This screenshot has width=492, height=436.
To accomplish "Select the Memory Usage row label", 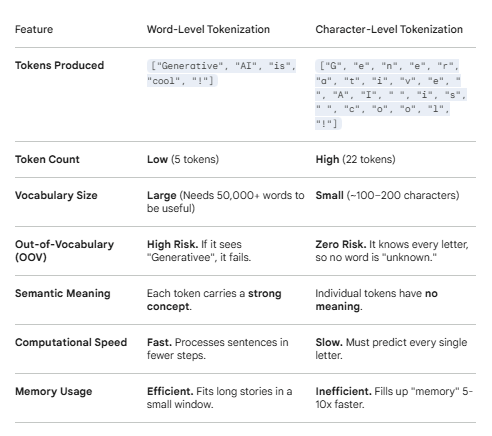I will (53, 391).
